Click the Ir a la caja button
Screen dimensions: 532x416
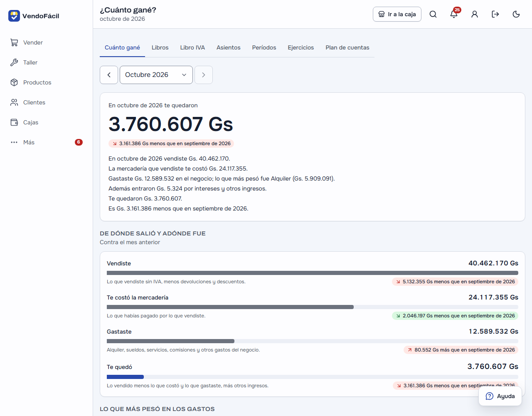397,14
